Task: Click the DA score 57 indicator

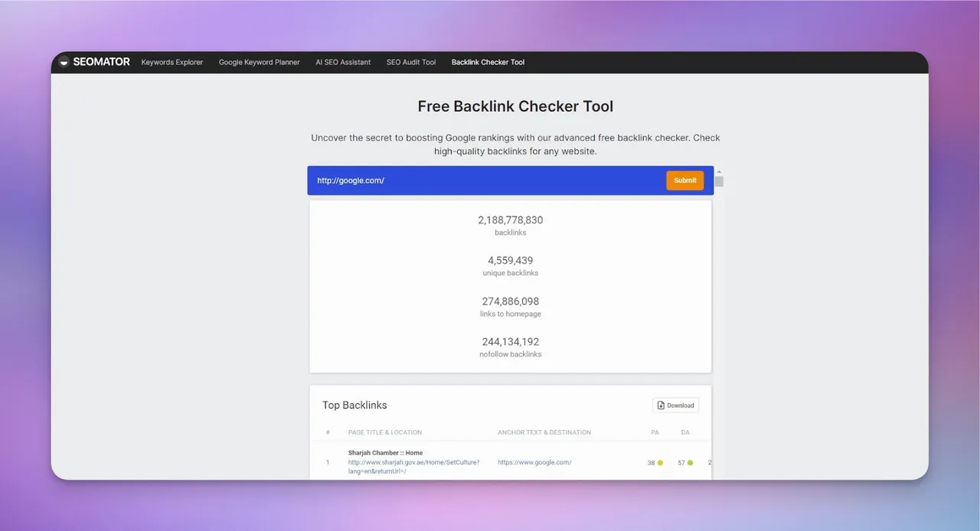Action: (x=685, y=463)
